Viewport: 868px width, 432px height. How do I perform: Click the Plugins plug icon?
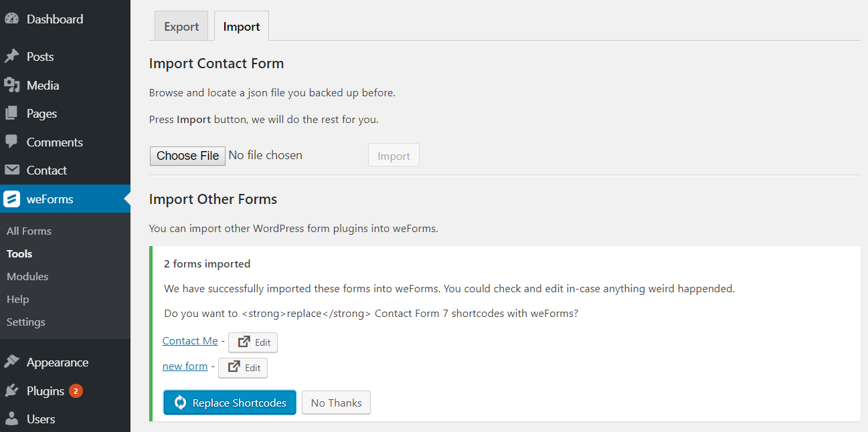(x=11, y=391)
